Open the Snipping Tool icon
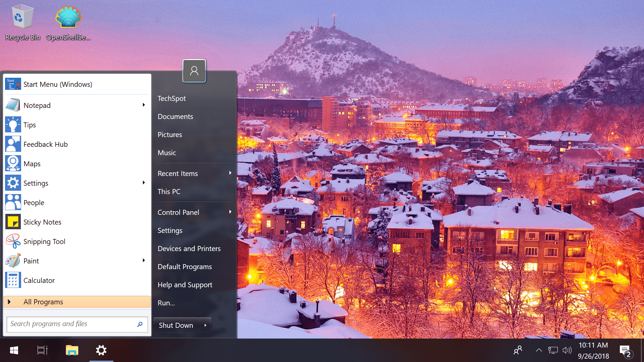This screenshot has width=644, height=362. (13, 241)
